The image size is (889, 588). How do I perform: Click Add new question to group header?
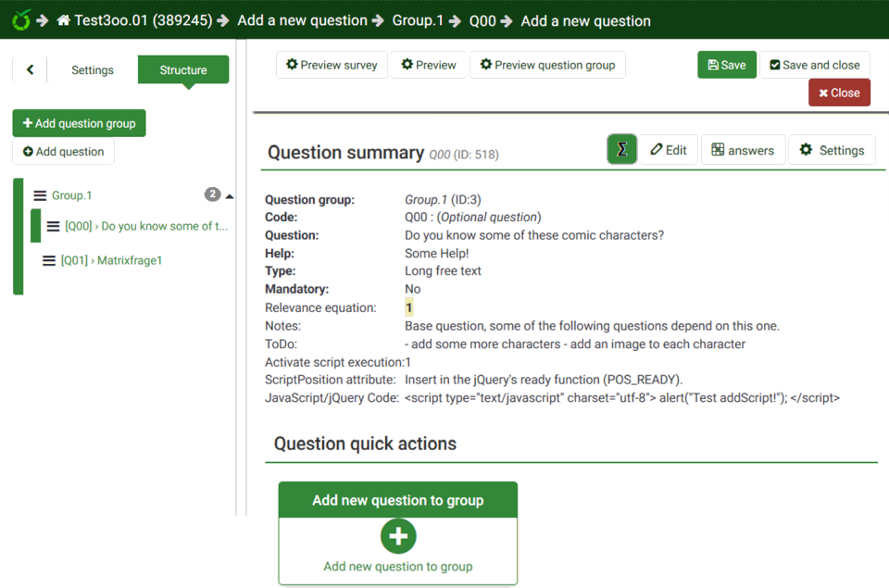coord(398,499)
